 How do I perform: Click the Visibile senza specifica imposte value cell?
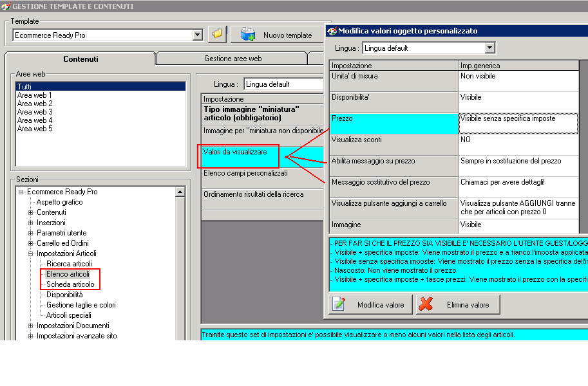[x=518, y=124]
